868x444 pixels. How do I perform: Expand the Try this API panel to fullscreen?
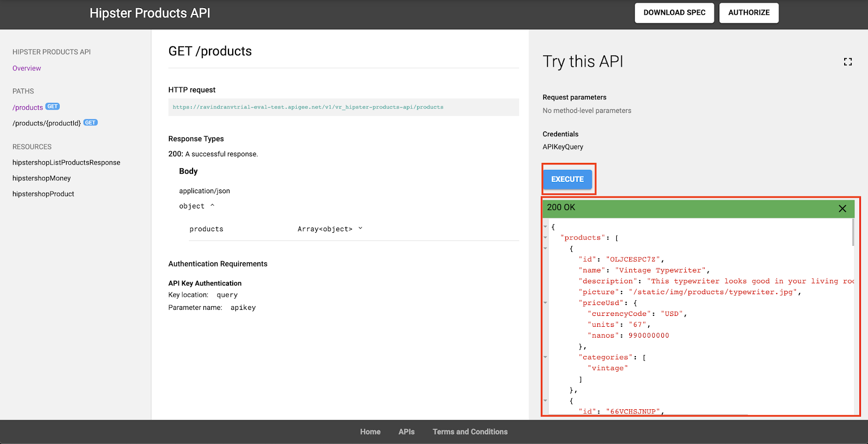pyautogui.click(x=847, y=62)
